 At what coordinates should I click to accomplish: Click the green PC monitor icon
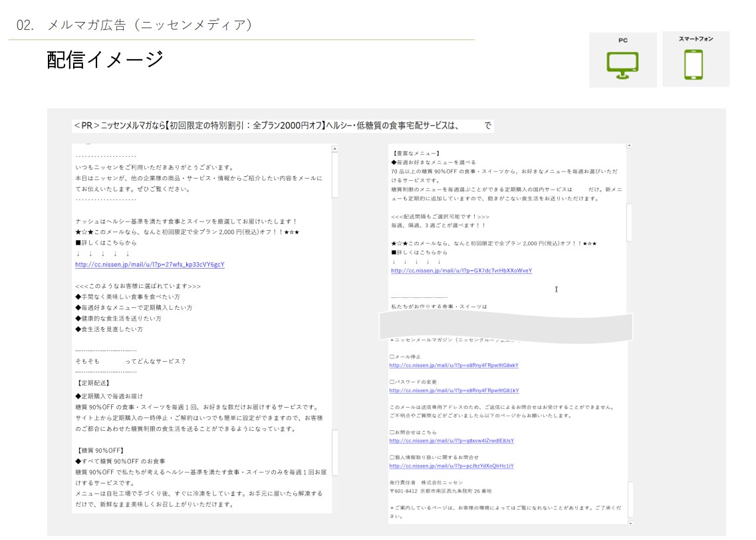622,65
